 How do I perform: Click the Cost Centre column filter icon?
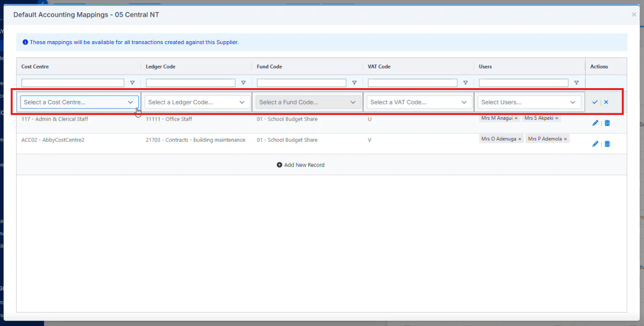click(132, 83)
